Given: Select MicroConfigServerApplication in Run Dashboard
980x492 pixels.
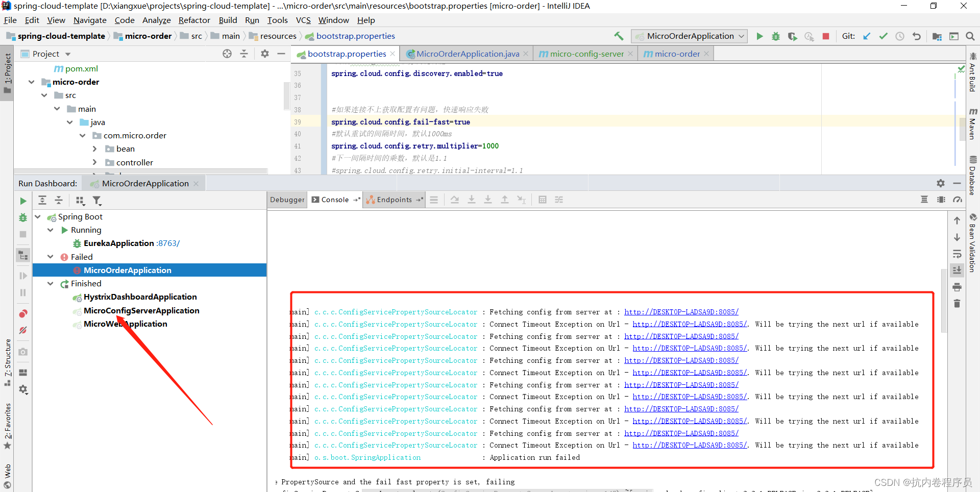Looking at the screenshot, I should click(x=141, y=310).
